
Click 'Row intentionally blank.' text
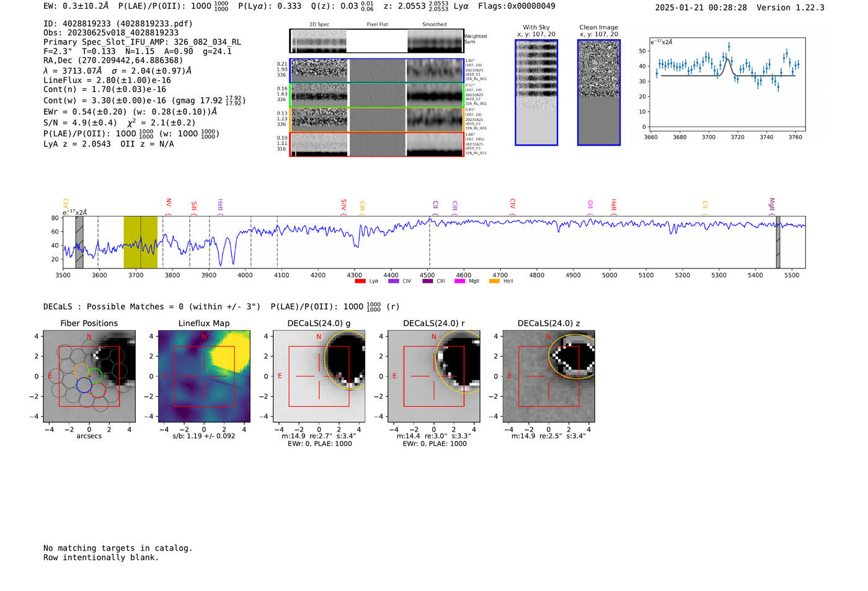[x=101, y=558]
